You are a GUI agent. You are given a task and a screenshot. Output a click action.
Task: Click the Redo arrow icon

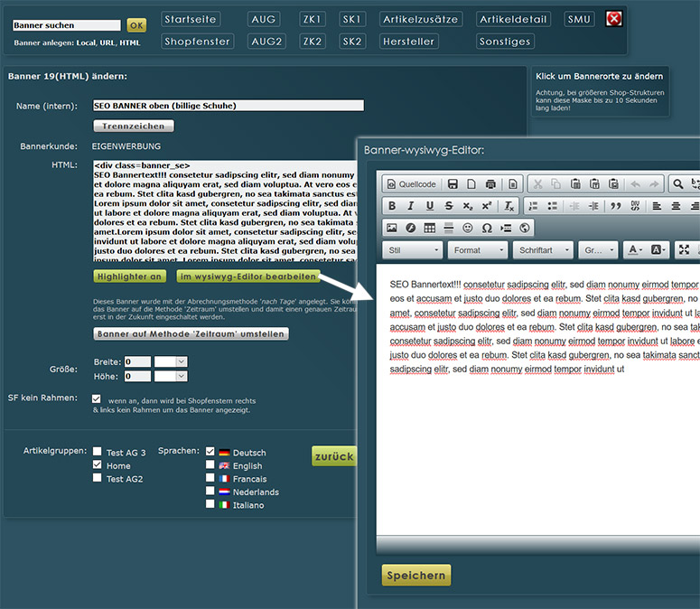(x=654, y=184)
